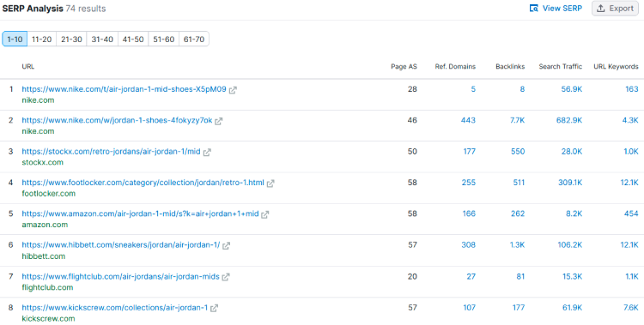Click backlinks value 1.3K

coord(517,245)
